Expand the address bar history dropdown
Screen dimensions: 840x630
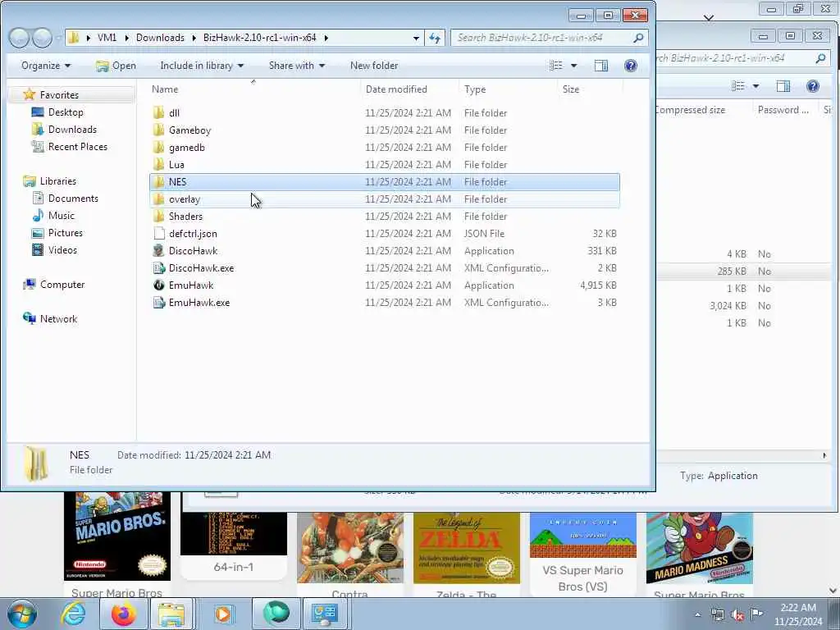tap(416, 38)
